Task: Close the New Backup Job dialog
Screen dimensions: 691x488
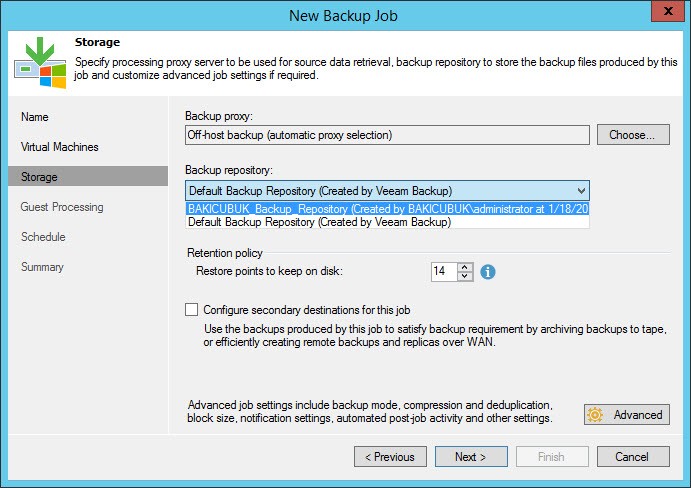Action: pyautogui.click(x=668, y=11)
